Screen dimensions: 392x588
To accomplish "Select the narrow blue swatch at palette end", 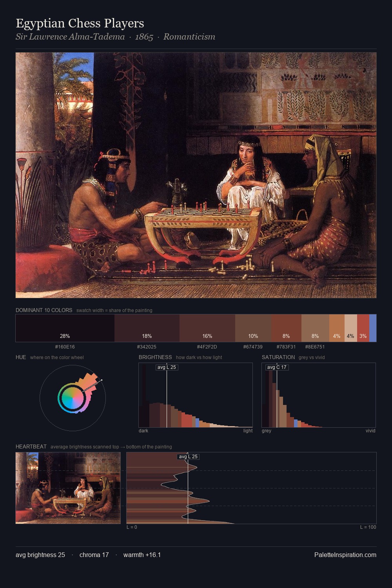I will (x=373, y=328).
